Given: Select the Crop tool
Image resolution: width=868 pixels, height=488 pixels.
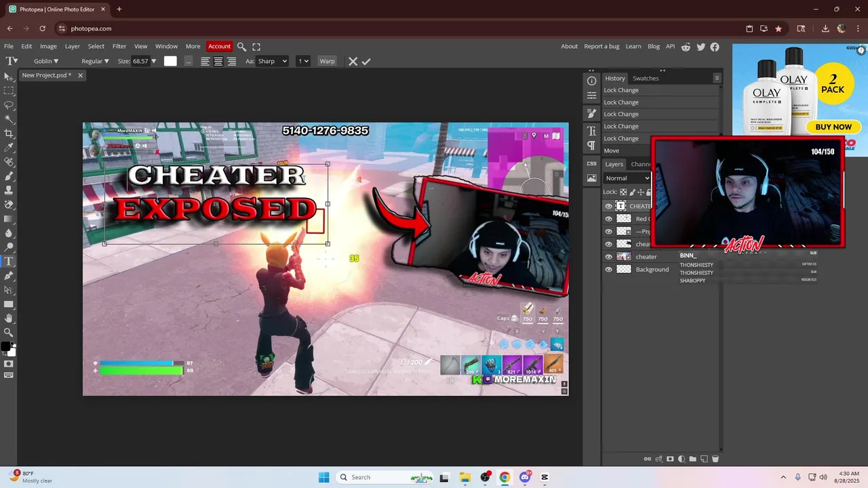Looking at the screenshot, I should click(9, 134).
